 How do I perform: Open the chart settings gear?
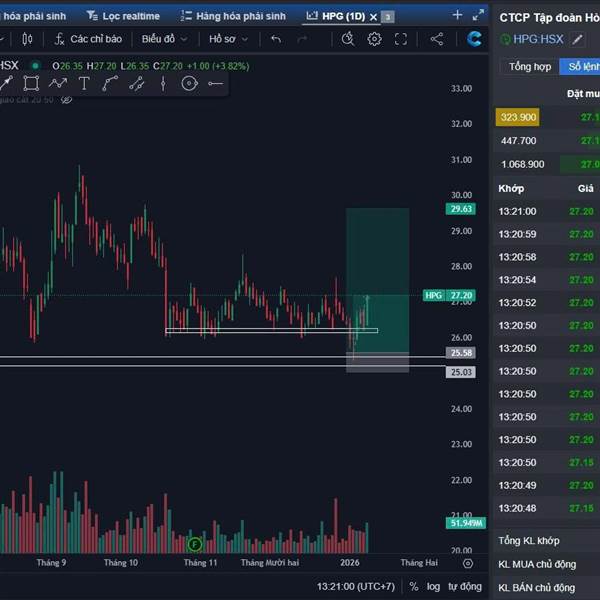click(374, 39)
